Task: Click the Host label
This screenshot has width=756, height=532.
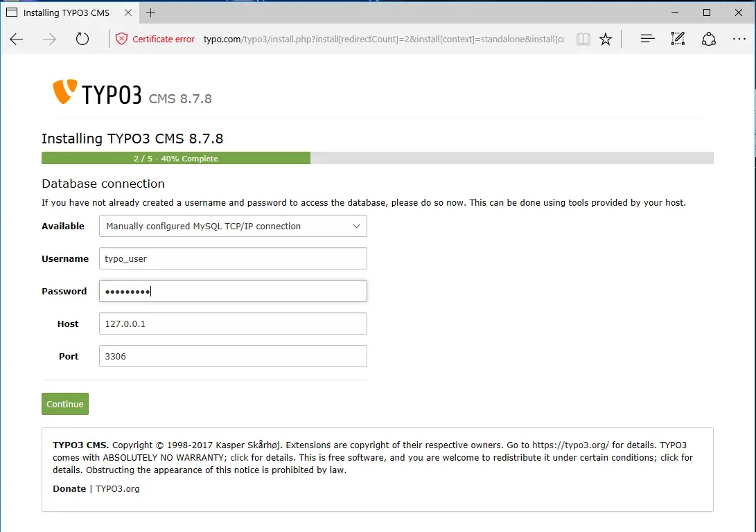Action: pos(68,323)
